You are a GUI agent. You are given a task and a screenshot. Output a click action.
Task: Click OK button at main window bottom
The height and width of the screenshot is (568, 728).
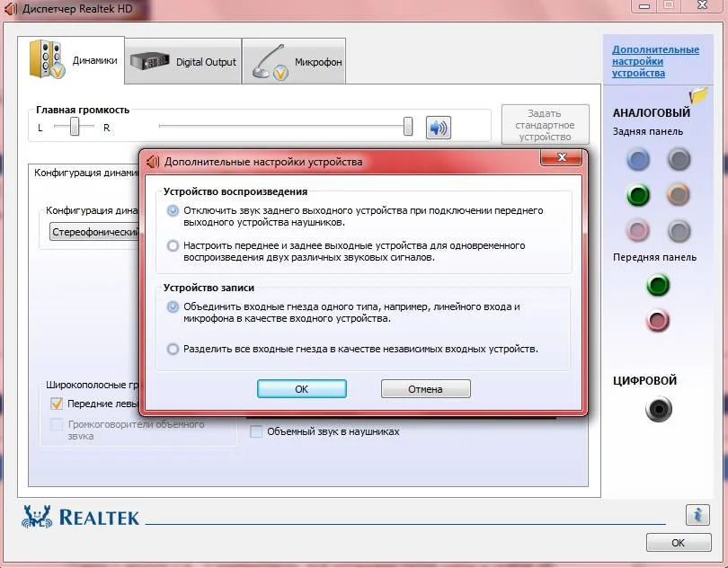(679, 543)
